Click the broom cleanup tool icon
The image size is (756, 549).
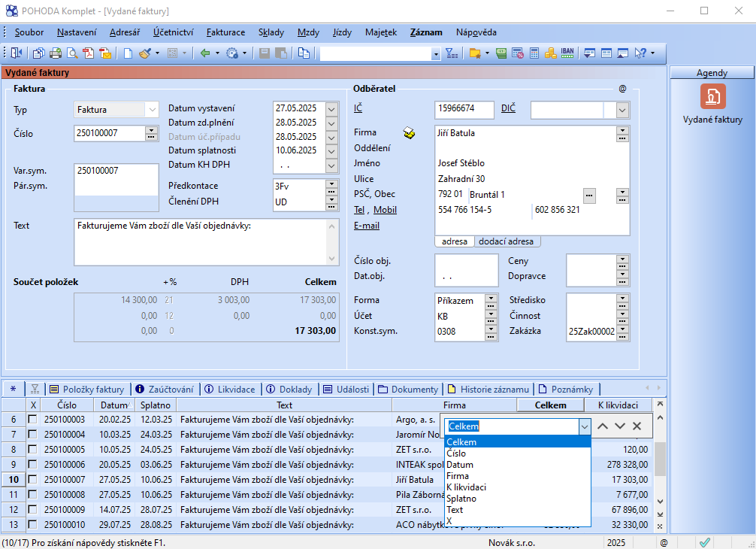pos(144,53)
